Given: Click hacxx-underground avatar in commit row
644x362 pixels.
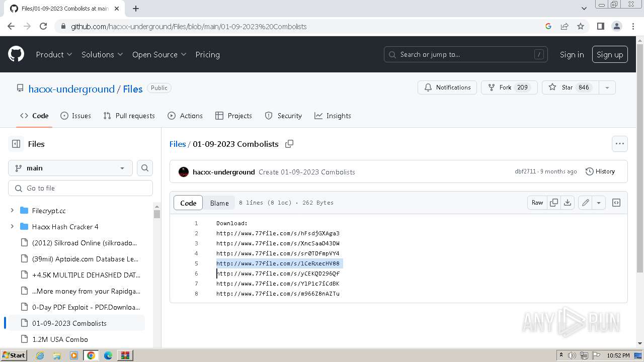Looking at the screenshot, I should coord(184,172).
